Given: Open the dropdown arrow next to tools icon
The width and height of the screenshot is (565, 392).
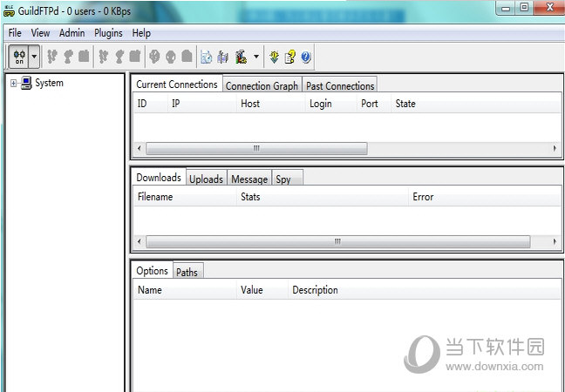Looking at the screenshot, I should pos(256,57).
